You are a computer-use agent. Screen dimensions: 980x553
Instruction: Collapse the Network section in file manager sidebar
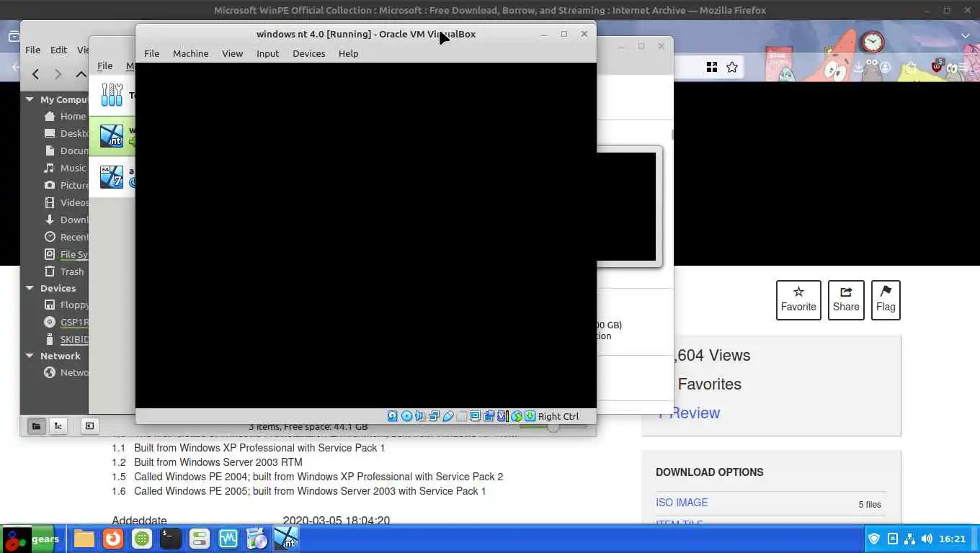(30, 356)
